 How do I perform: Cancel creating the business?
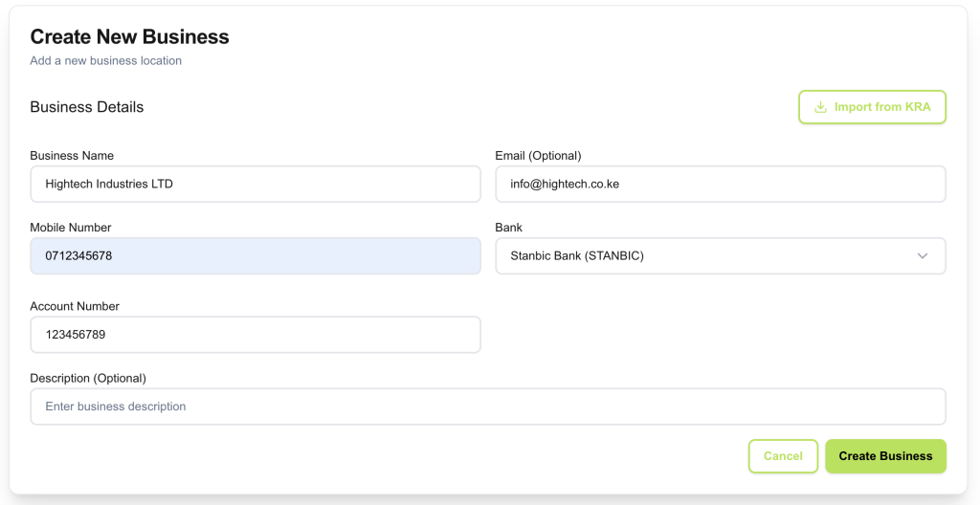(783, 456)
